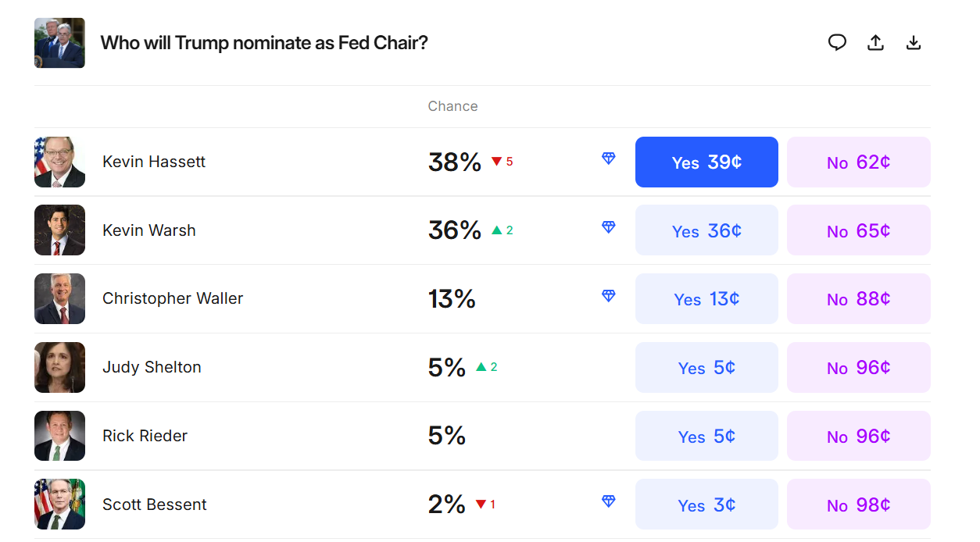This screenshot has width=980, height=542.
Task: Click the Chance column header
Action: 452,106
